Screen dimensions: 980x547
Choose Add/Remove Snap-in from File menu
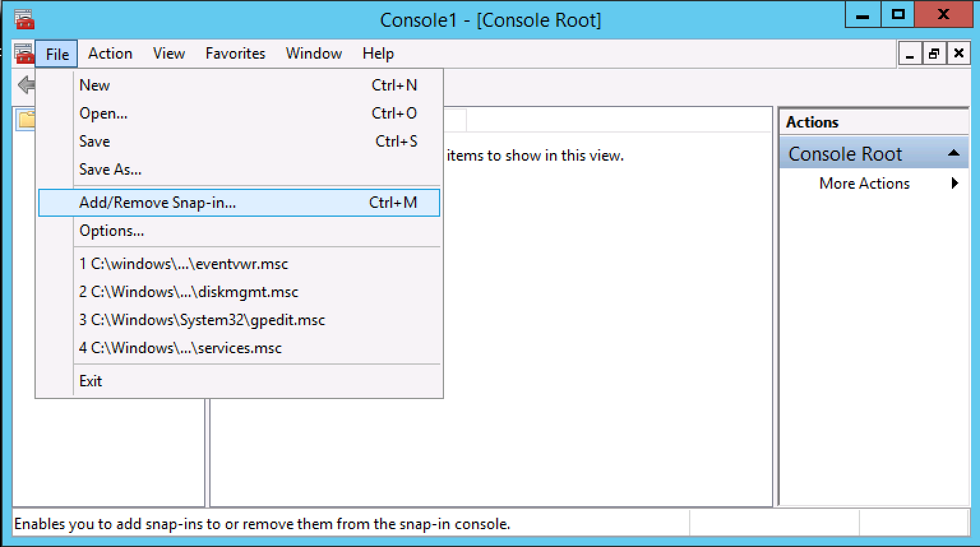(x=158, y=203)
